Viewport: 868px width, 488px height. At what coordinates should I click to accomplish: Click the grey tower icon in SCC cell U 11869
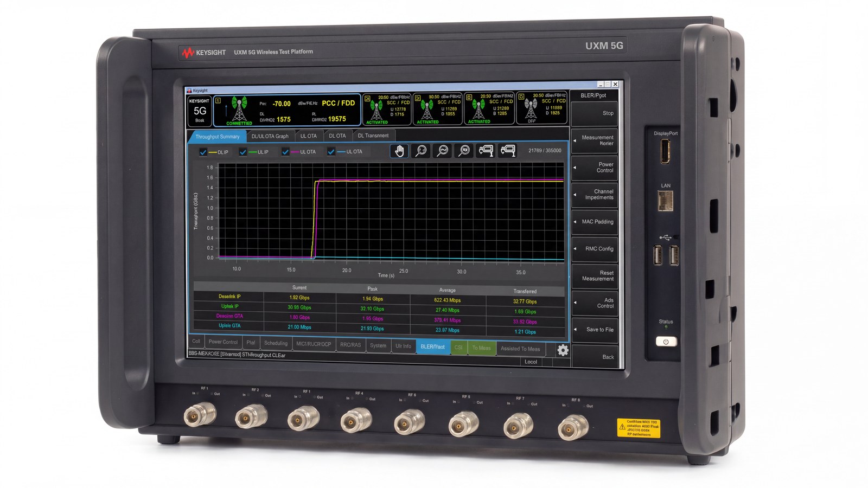click(530, 107)
